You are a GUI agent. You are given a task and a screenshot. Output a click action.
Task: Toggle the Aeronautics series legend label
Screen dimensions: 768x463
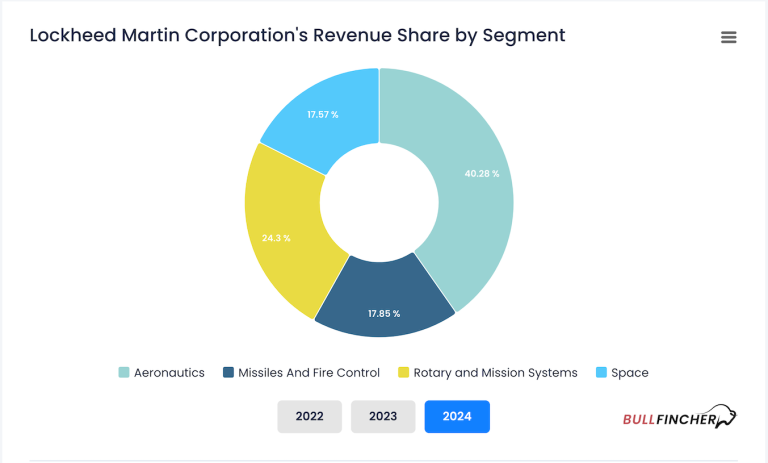pos(169,373)
